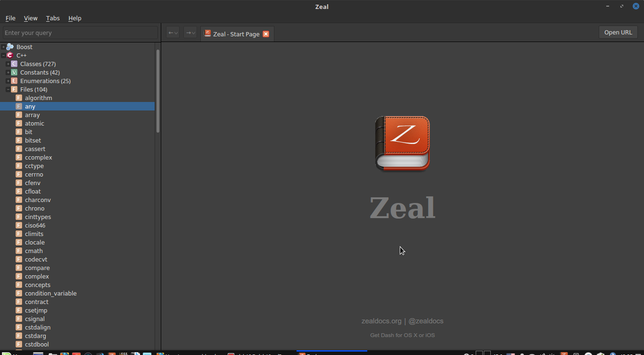Open the View menu
This screenshot has width=644, height=355.
coord(31,18)
